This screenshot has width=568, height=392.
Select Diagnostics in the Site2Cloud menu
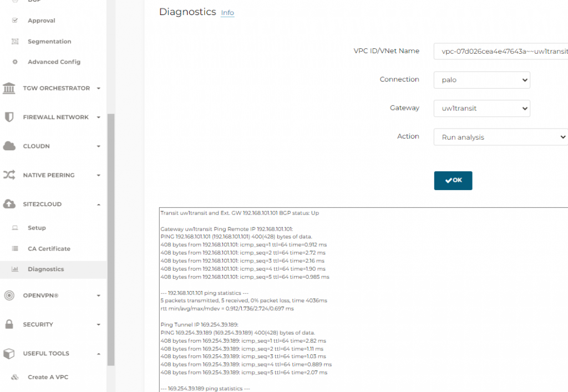45,269
